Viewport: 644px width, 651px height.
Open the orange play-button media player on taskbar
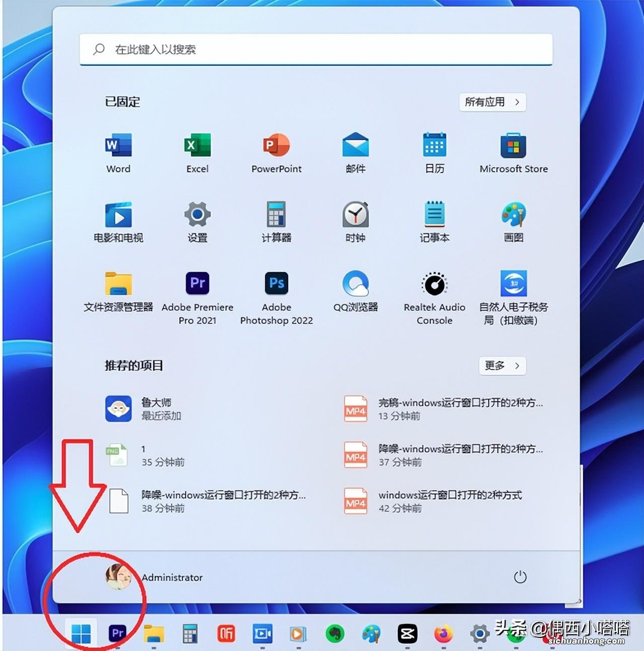298,633
